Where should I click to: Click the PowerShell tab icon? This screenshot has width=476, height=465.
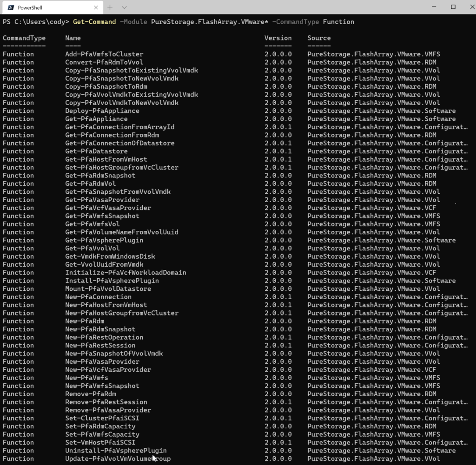point(11,7)
